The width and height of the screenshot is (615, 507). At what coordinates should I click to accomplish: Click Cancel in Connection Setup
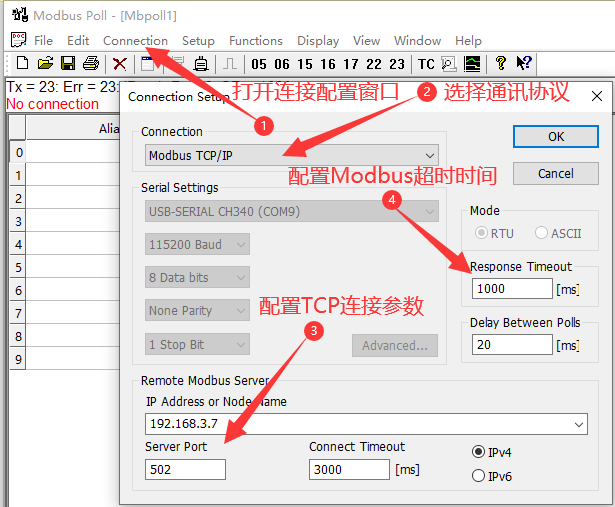pyautogui.click(x=556, y=173)
